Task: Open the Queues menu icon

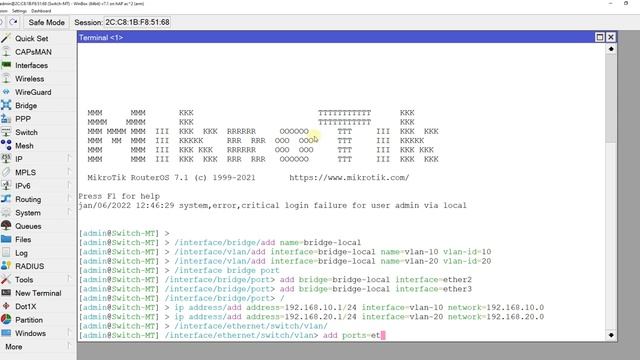Action: click(6, 226)
